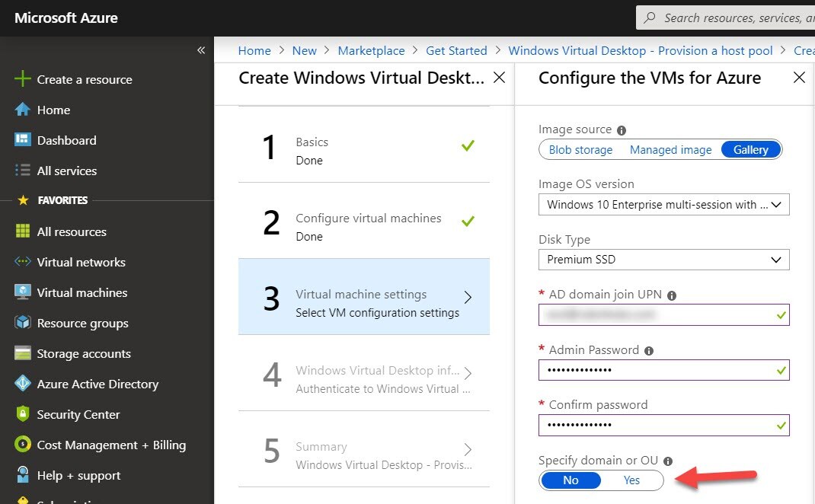
Task: Open the Disk Type dropdown
Action: tap(663, 260)
